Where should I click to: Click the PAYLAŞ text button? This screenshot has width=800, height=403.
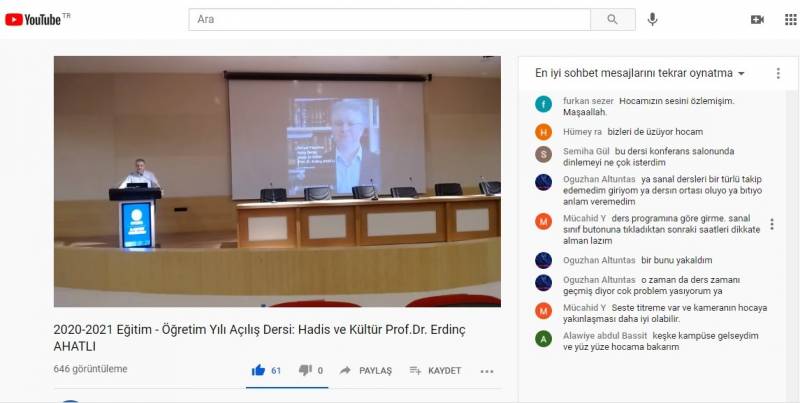point(375,370)
